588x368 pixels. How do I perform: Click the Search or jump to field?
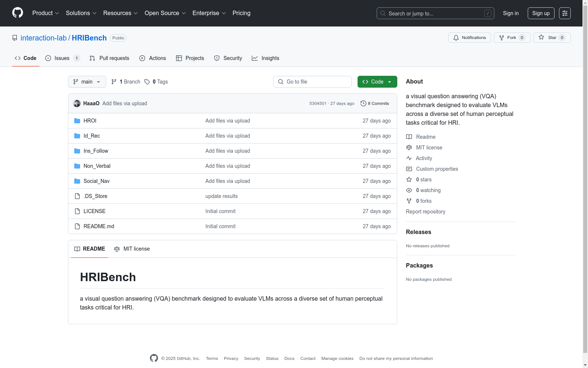[435, 13]
